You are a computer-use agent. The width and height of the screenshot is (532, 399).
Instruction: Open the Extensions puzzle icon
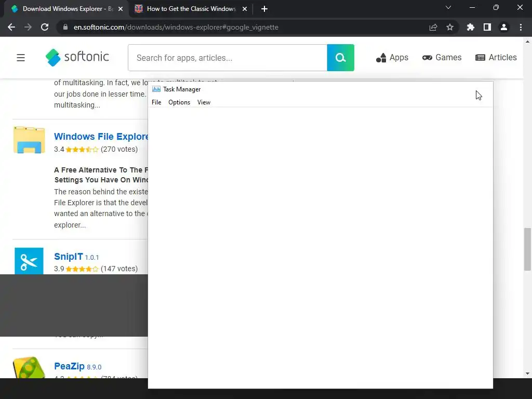click(471, 27)
